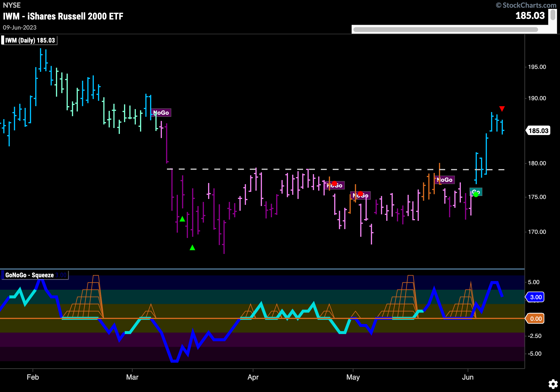Click the green Go dot marker

click(476, 194)
